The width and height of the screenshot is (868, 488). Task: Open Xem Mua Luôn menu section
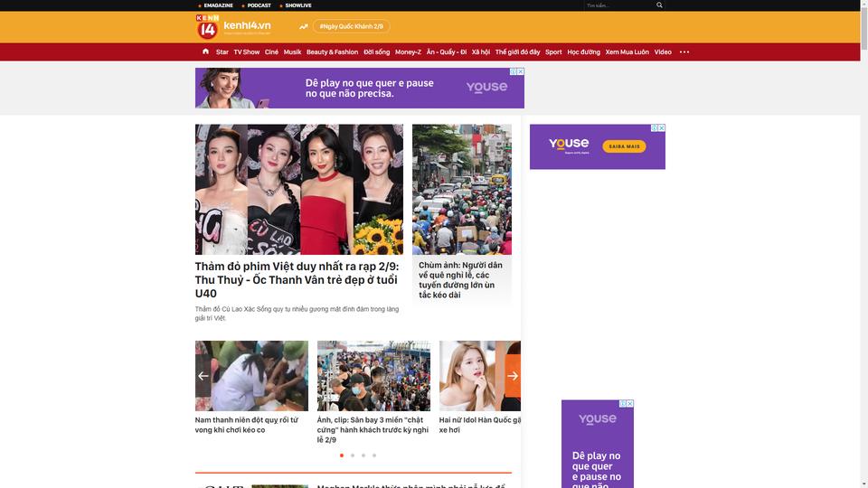[627, 52]
